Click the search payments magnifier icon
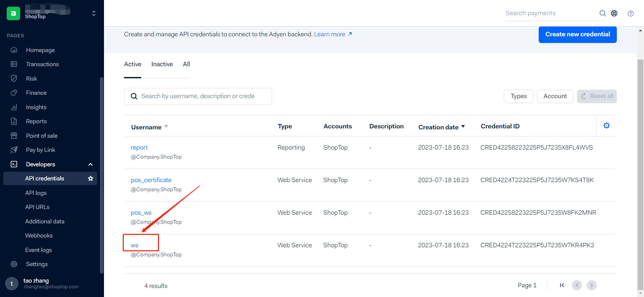This screenshot has height=297, width=644. point(603,13)
